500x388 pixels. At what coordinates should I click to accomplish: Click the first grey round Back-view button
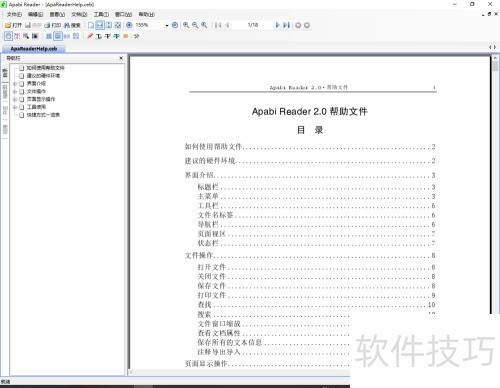click(x=298, y=25)
